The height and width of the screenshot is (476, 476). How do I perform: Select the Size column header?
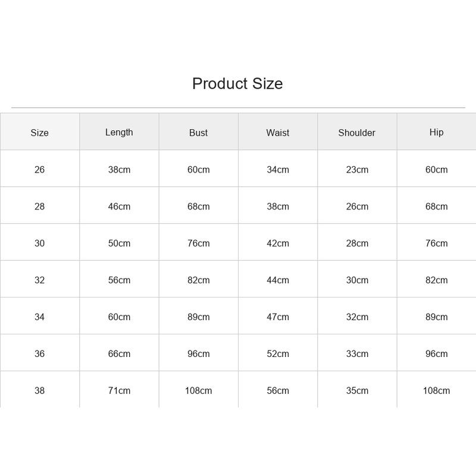[39, 133]
